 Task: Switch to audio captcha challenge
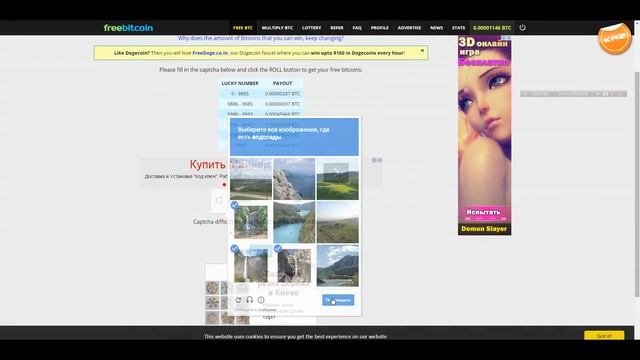249,300
